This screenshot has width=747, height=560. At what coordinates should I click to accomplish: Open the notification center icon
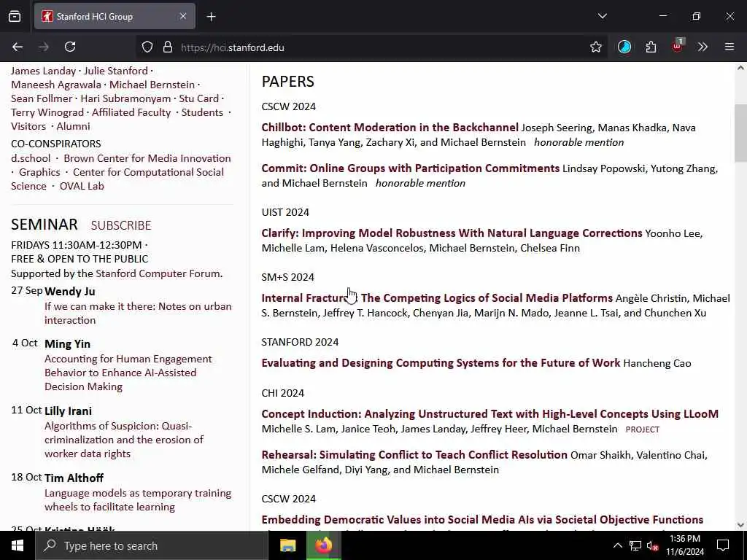point(723,545)
